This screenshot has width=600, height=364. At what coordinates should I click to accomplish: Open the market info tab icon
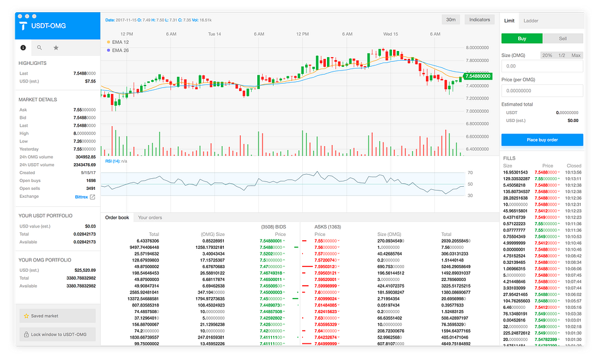23,48
